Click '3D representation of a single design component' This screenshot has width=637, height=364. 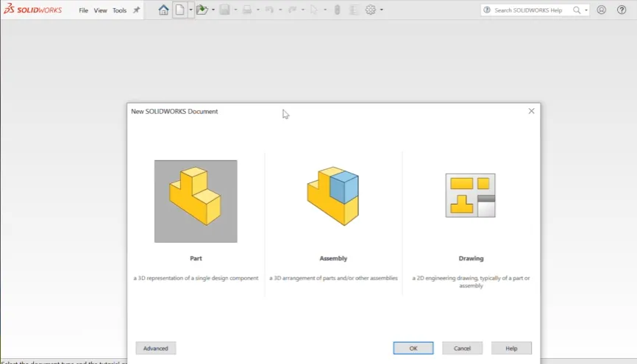(199, 278)
